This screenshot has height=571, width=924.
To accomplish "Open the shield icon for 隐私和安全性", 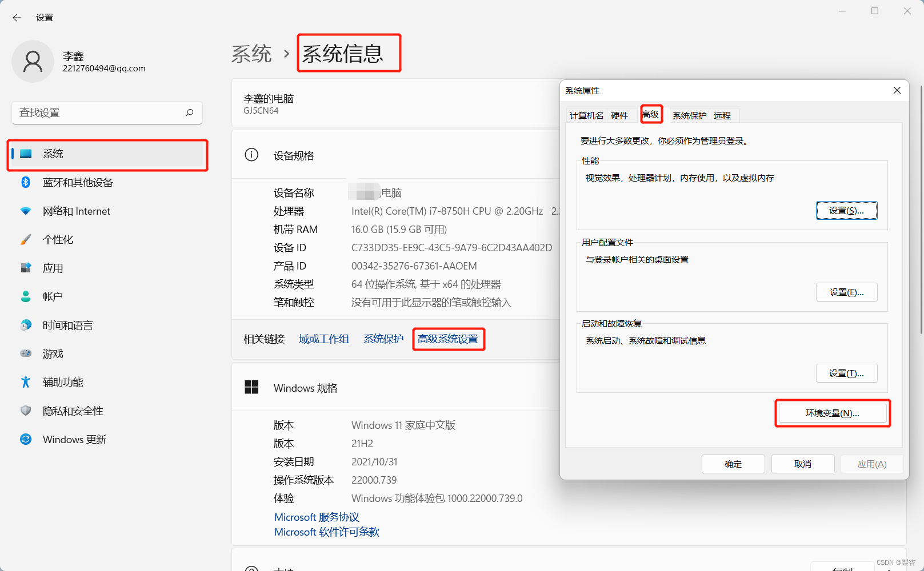I will coord(26,411).
